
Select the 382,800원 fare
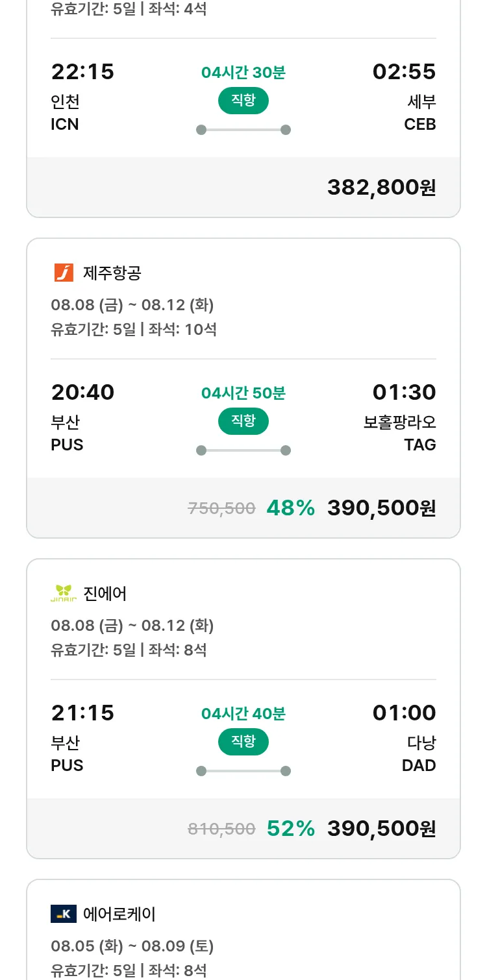381,188
